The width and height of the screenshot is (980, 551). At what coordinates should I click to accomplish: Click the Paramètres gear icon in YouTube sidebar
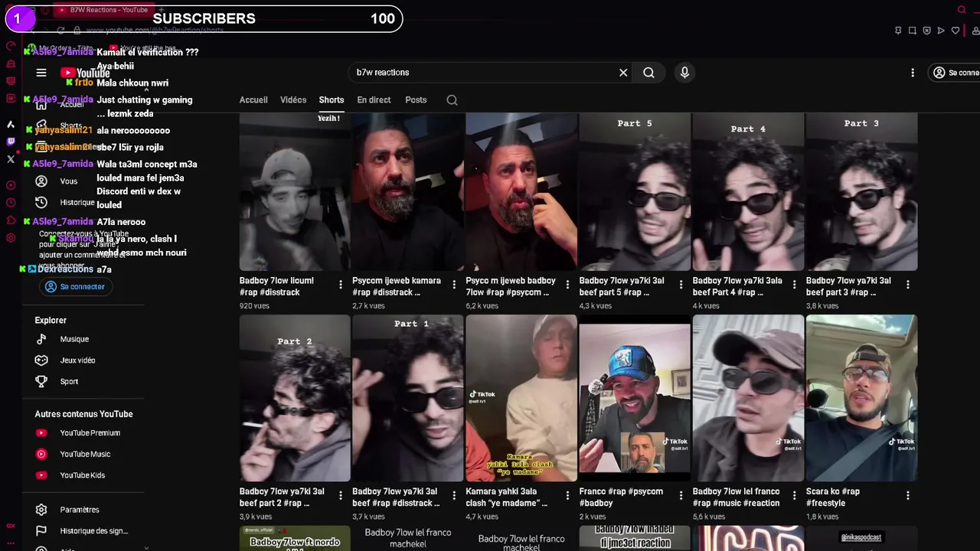pyautogui.click(x=41, y=510)
